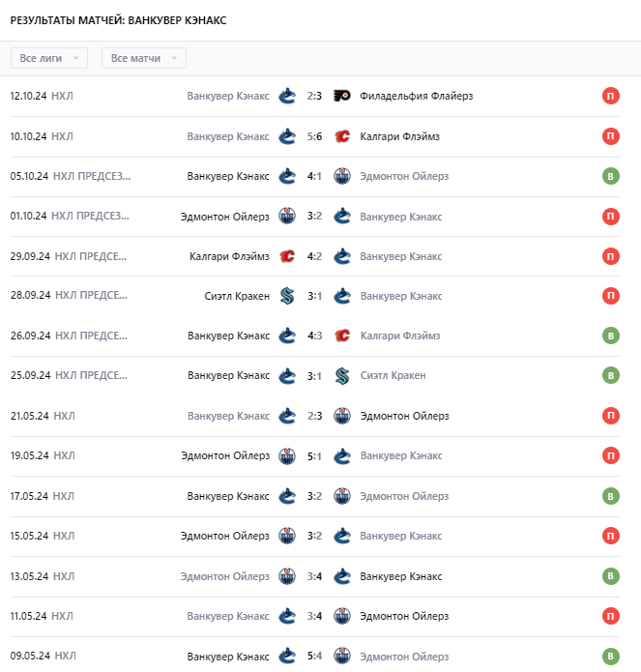Click Philadelphia Flyers logo in 12.10.24 match
Viewport: 641px width, 672px height.
[341, 96]
